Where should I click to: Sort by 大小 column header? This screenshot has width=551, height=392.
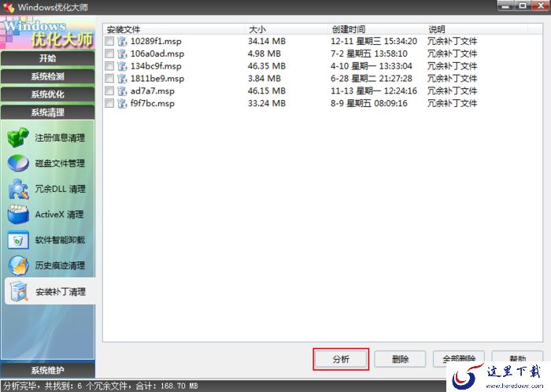point(287,29)
